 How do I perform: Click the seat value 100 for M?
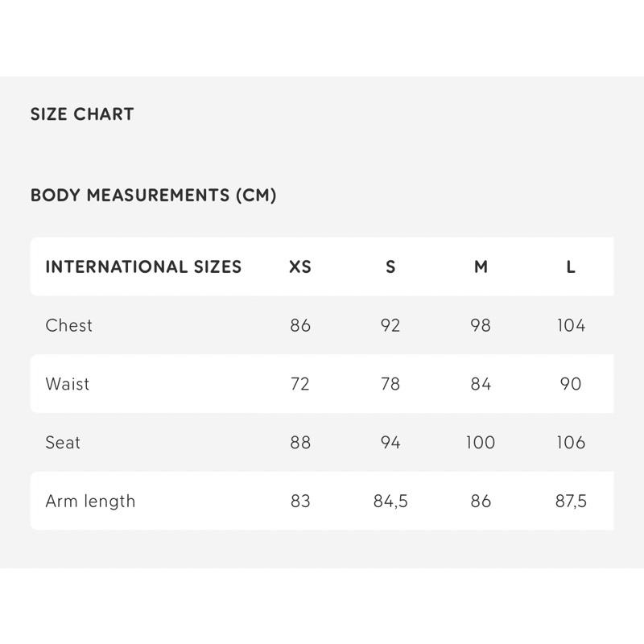[x=481, y=442]
